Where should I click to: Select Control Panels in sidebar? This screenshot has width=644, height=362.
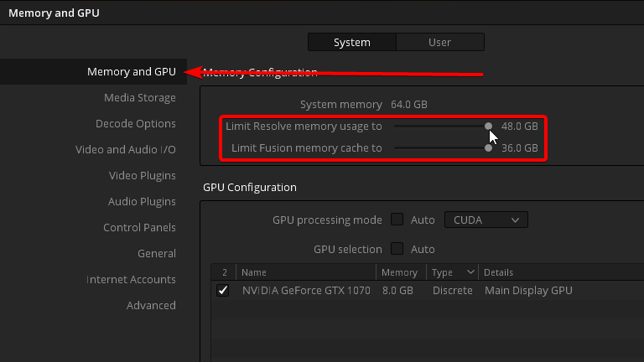(x=139, y=227)
